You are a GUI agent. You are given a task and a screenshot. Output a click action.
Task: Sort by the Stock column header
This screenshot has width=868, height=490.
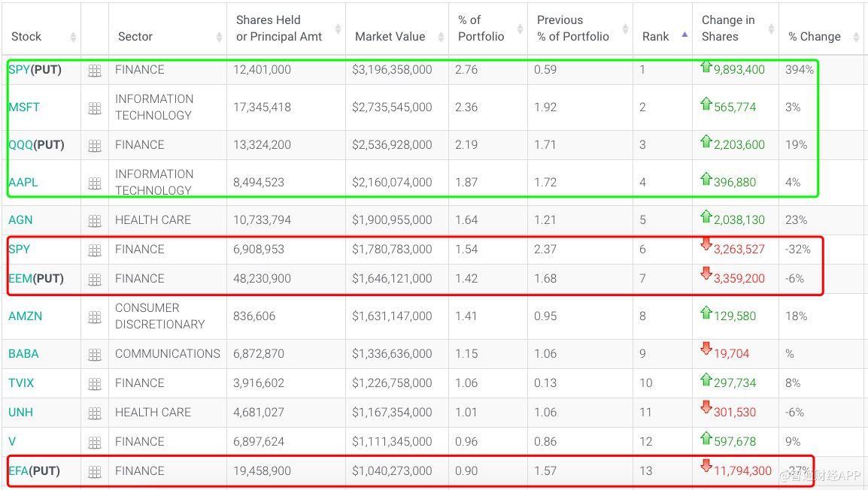point(26,36)
